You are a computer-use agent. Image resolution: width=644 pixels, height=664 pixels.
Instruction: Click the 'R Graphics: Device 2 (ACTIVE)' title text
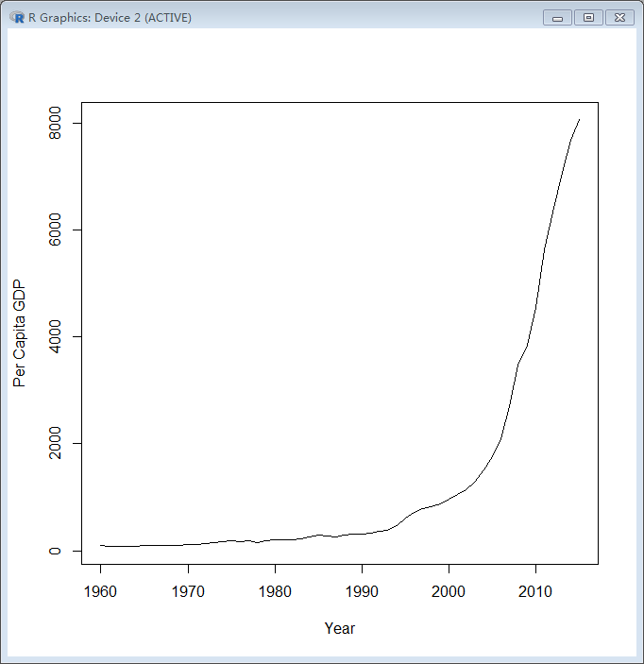tap(110, 17)
